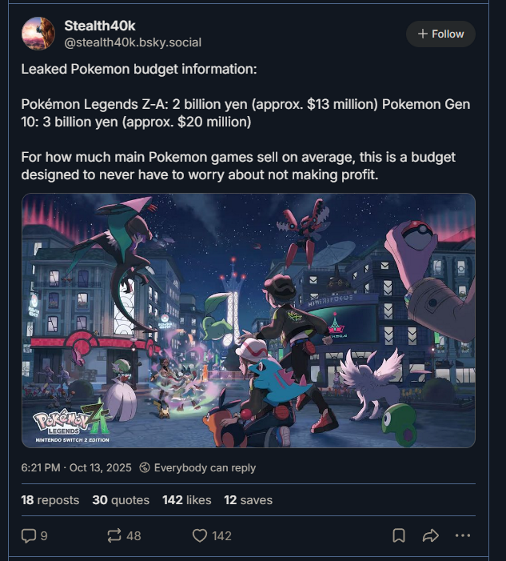Open the Stealth40k display name link
This screenshot has height=561, width=506.
100,26
